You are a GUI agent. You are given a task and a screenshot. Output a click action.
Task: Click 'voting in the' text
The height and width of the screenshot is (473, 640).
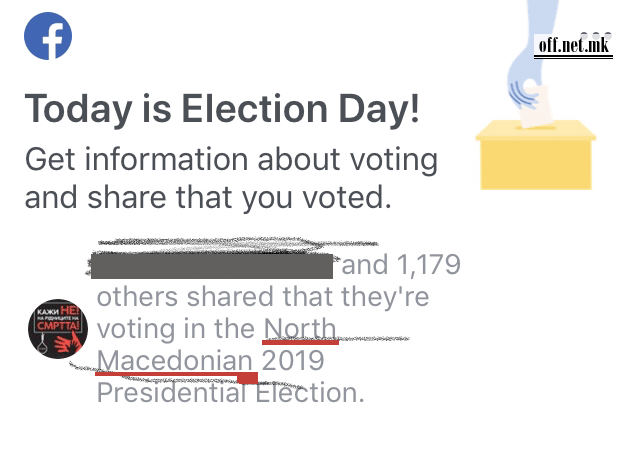point(176,328)
